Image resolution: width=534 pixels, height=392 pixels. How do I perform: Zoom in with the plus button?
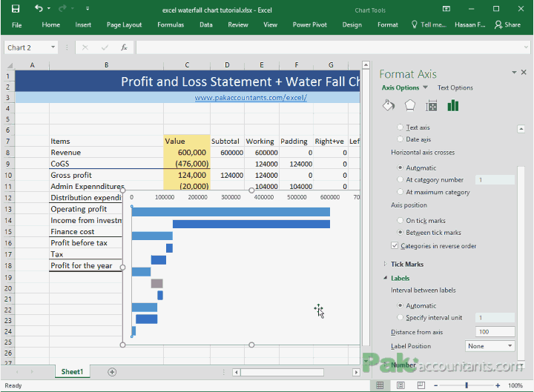[x=498, y=385]
